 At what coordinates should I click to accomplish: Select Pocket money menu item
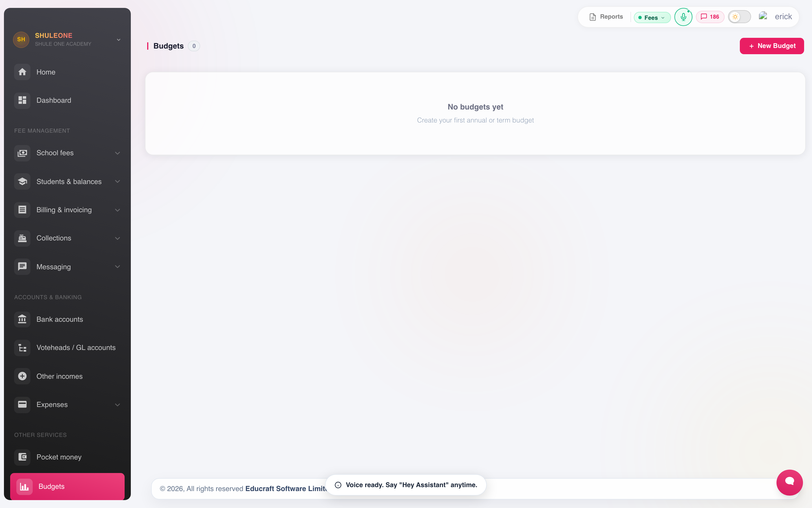(67, 457)
